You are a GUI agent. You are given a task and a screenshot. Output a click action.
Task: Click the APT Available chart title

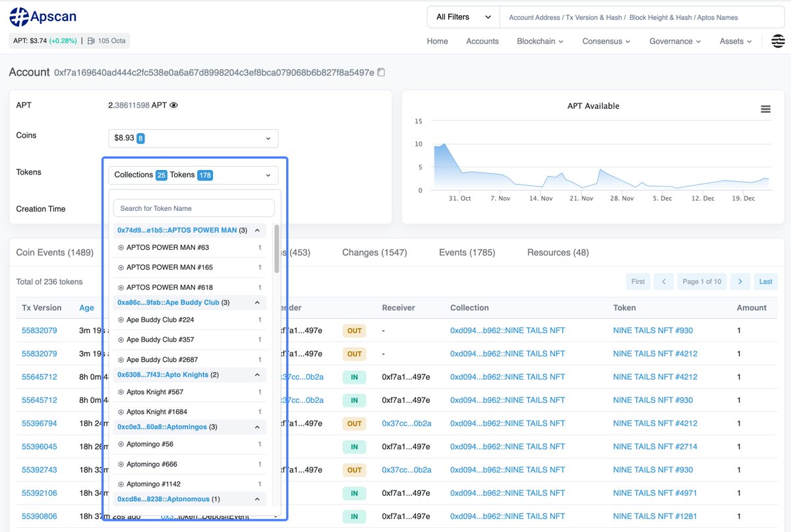tap(593, 106)
